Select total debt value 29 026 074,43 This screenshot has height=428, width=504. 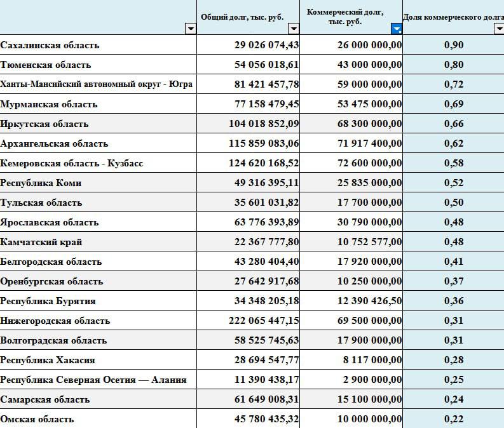(x=248, y=44)
